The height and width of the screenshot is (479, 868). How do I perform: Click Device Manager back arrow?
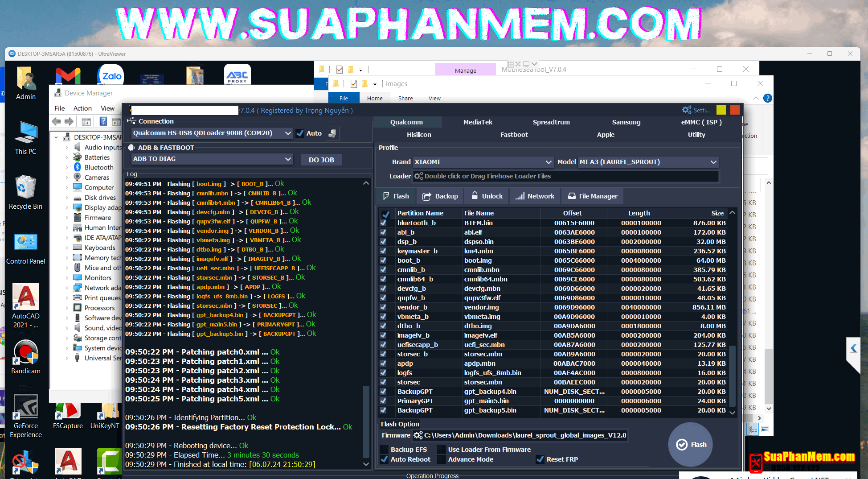click(56, 121)
